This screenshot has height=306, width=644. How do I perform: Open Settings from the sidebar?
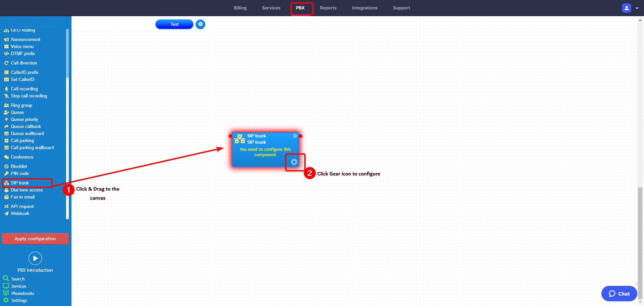tap(19, 300)
